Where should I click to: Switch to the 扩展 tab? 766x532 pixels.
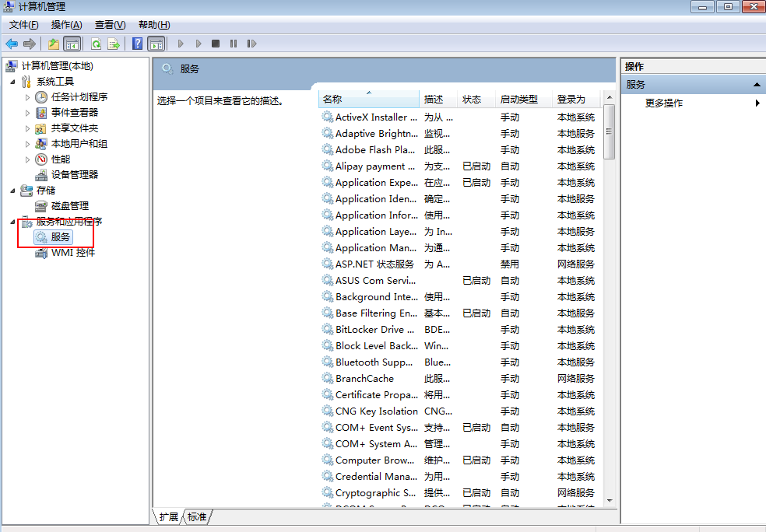tap(169, 517)
